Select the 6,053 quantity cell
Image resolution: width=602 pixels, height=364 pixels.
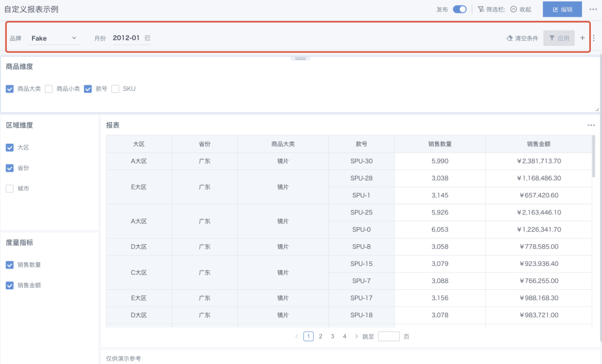[440, 230]
